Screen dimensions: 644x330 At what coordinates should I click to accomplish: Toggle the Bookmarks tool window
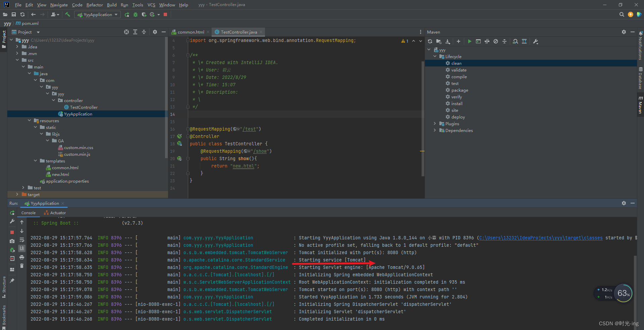point(4,317)
